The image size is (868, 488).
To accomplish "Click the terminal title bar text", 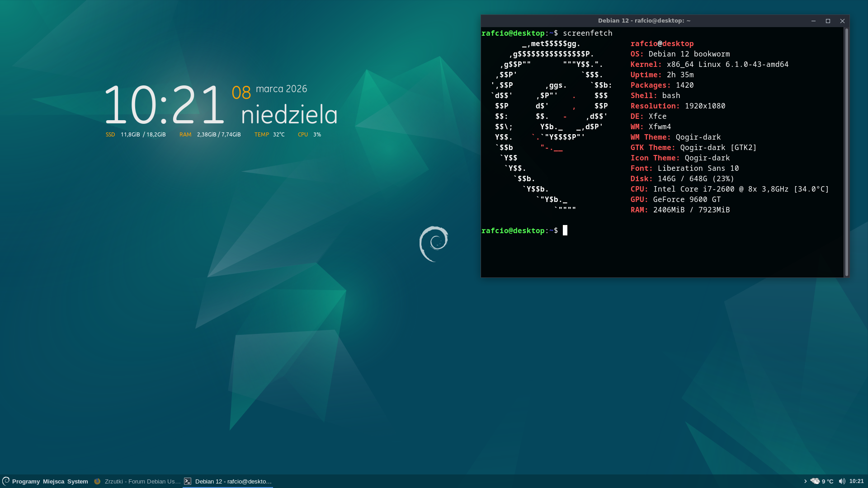I will (644, 21).
